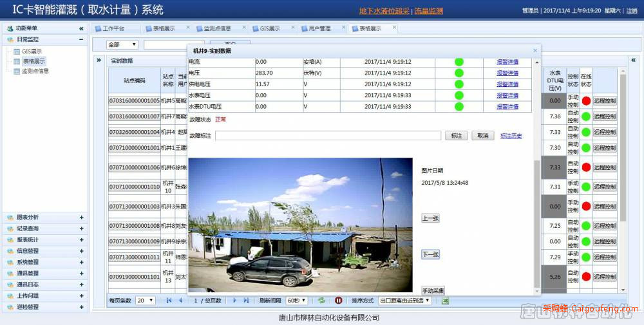This screenshot has width=644, height=325.
Task: Close the 机井9-实时数据 dialog
Action: pos(535,50)
